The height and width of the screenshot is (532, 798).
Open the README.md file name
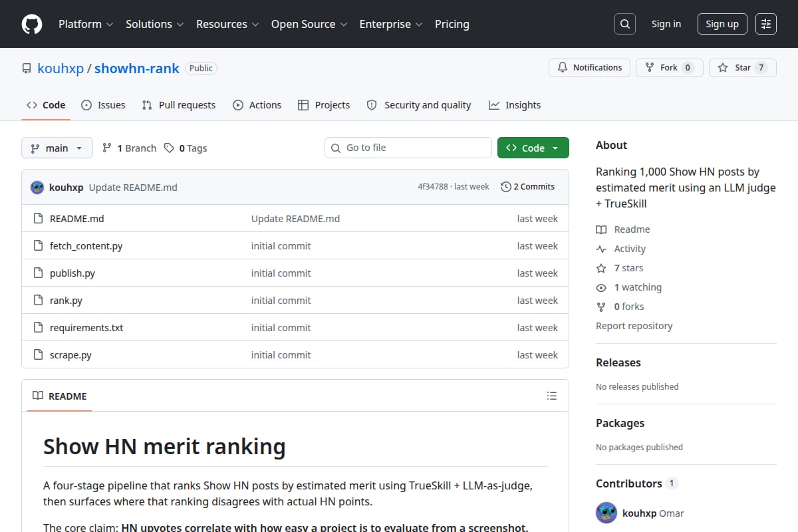(x=77, y=219)
